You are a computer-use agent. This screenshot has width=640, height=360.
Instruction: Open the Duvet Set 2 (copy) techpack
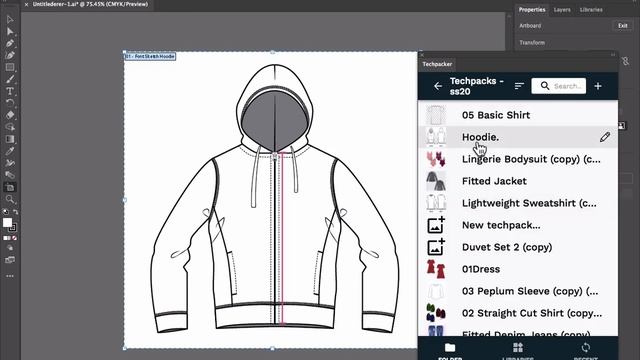pyautogui.click(x=518, y=247)
